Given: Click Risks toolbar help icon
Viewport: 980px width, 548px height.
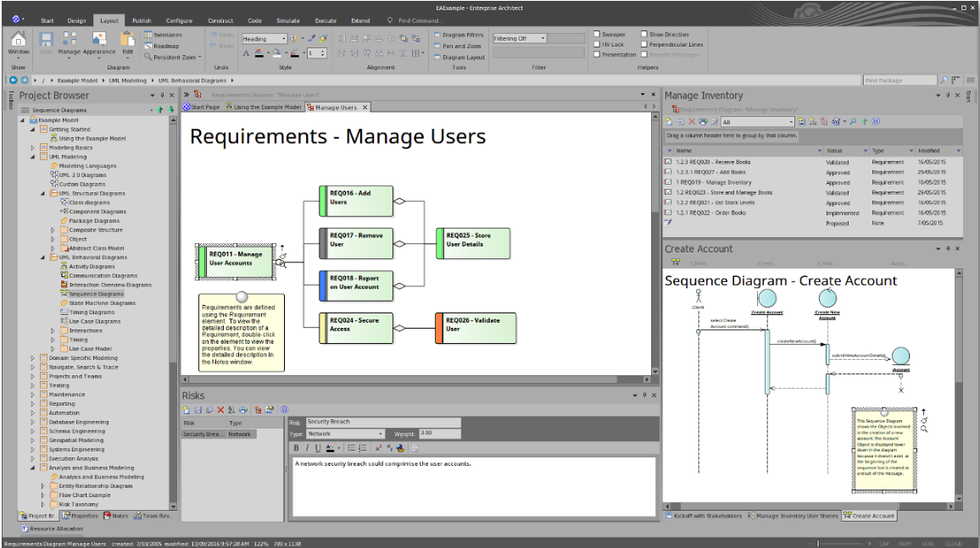Looking at the screenshot, I should (x=284, y=410).
